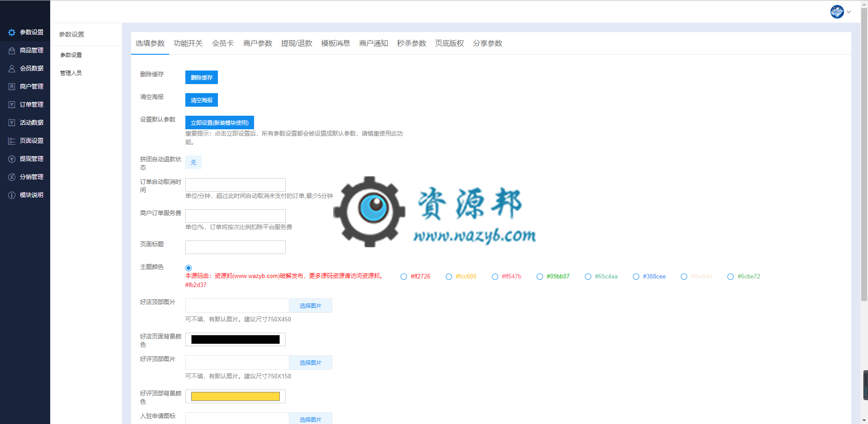Switch to the 秒杀参数 tab
The height and width of the screenshot is (424, 868).
(x=411, y=43)
